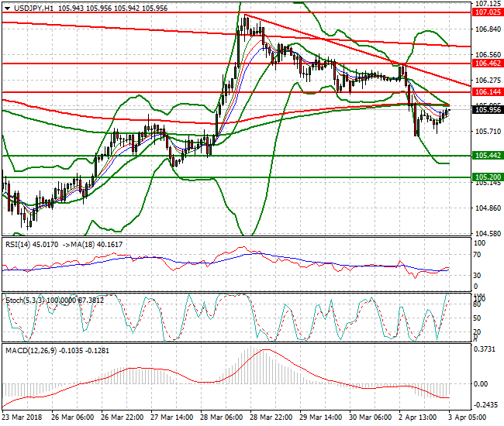Click the 26 Mar 22:00 time label
The image size is (504, 426).
[123, 417]
